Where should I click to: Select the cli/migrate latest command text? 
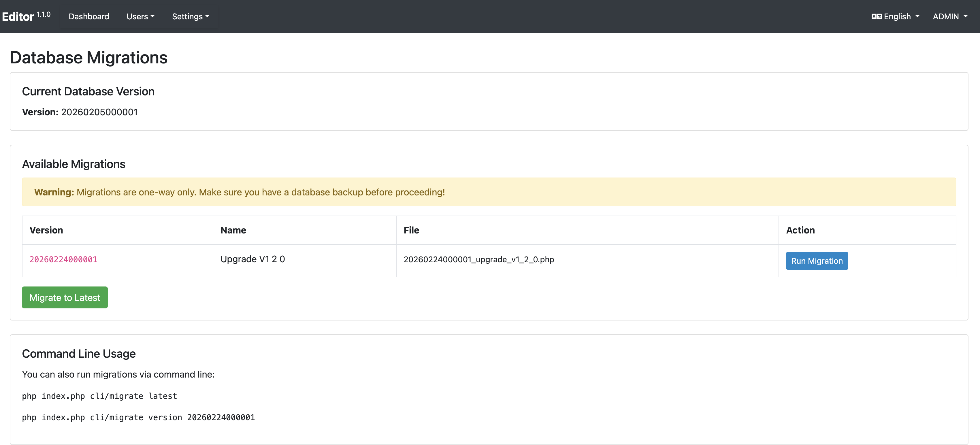(x=99, y=395)
